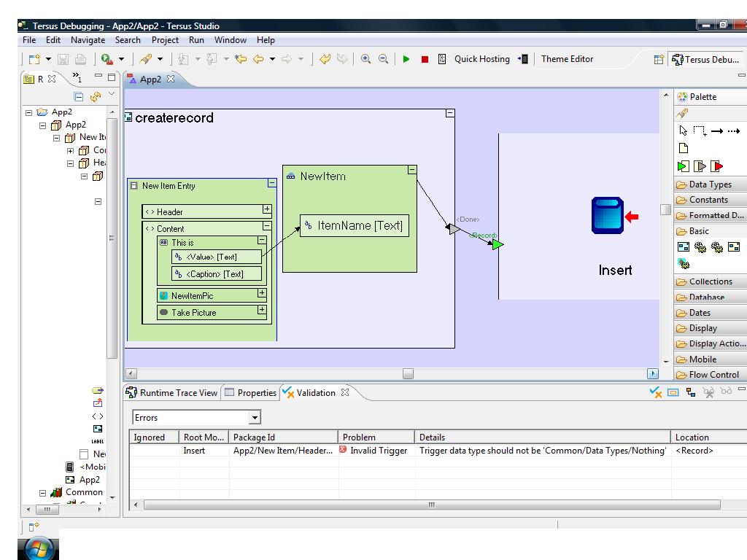Viewport: 747px width, 560px height.
Task: Click the green Run application button
Action: (x=406, y=60)
